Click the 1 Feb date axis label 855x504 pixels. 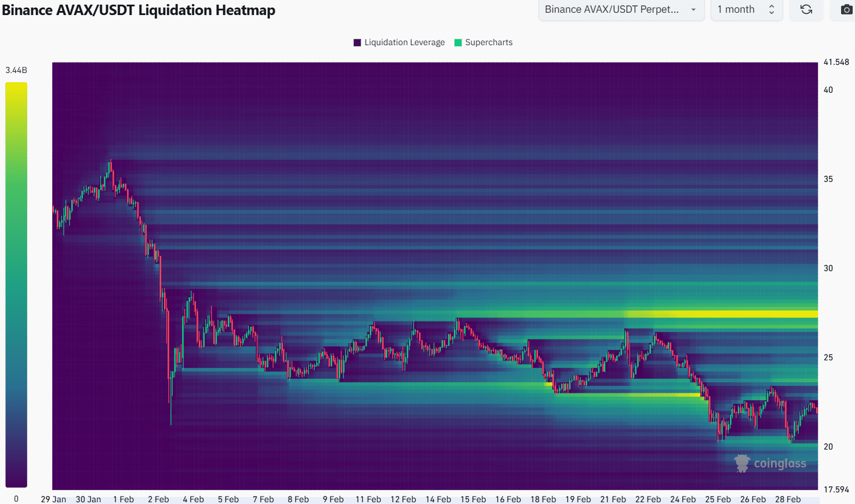123,499
